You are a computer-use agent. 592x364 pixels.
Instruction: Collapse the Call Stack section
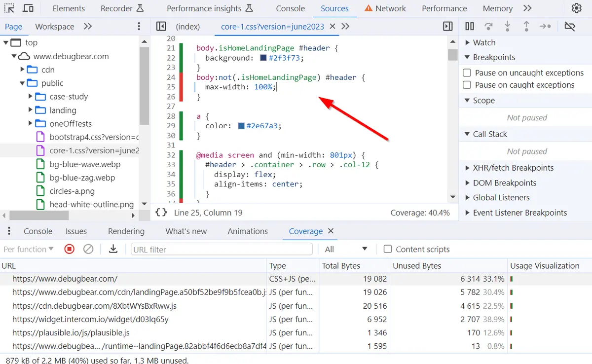467,134
